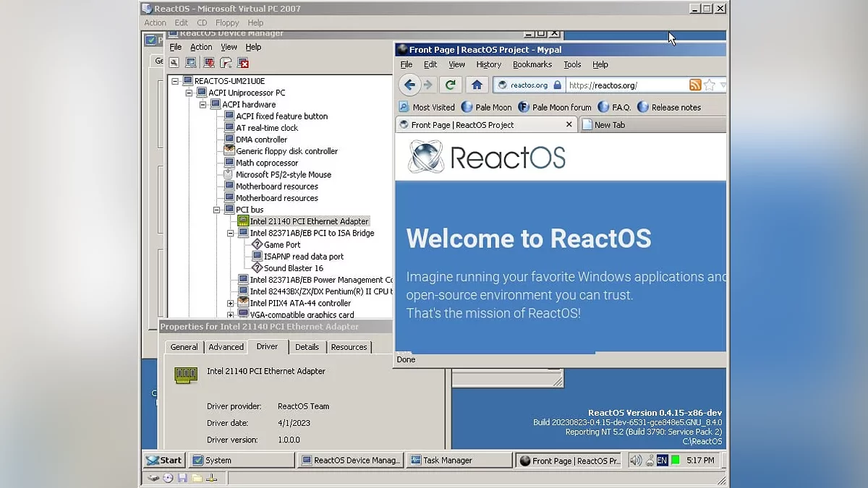Go to the browser Home page icon
The image size is (868, 488).
click(476, 85)
